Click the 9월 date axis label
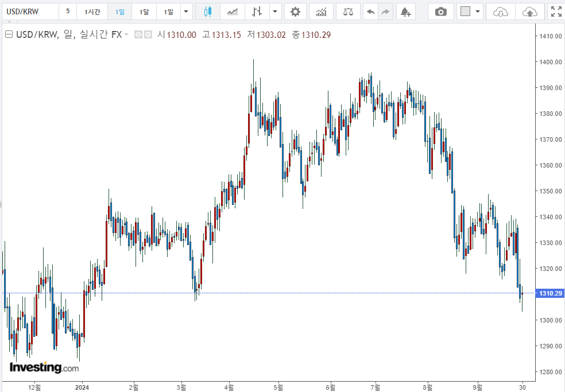The height and width of the screenshot is (392, 565). pyautogui.click(x=478, y=387)
